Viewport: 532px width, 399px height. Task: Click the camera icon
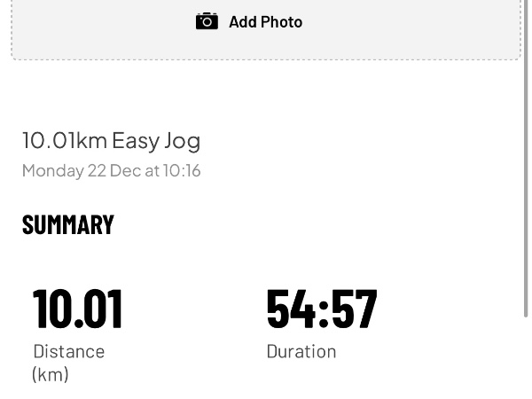(207, 21)
